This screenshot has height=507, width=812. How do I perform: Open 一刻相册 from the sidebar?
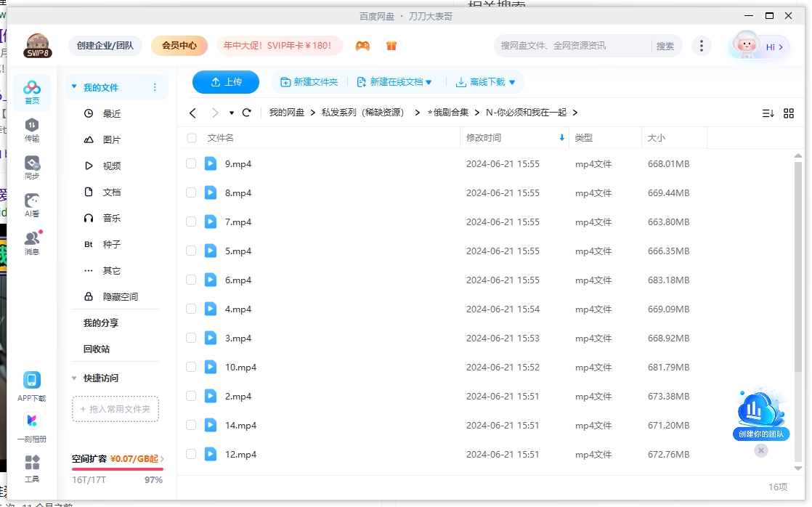pyautogui.click(x=32, y=425)
